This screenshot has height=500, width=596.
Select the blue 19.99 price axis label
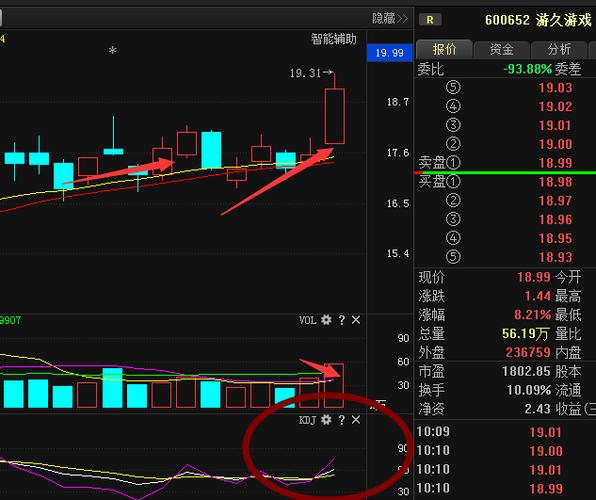pyautogui.click(x=390, y=53)
